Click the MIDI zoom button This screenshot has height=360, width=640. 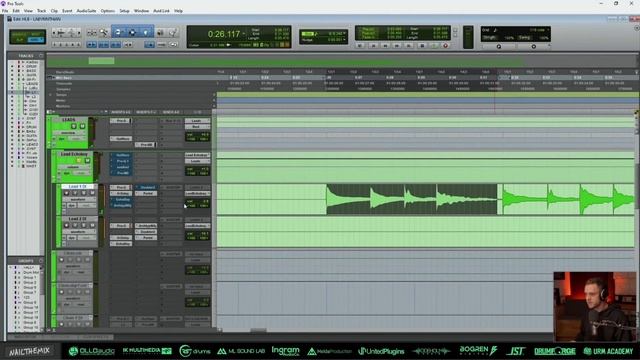71,33
